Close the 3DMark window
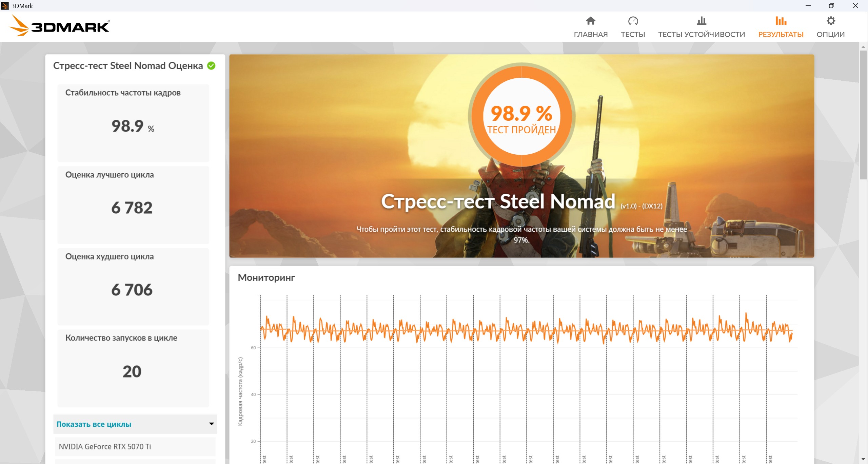 tap(855, 6)
